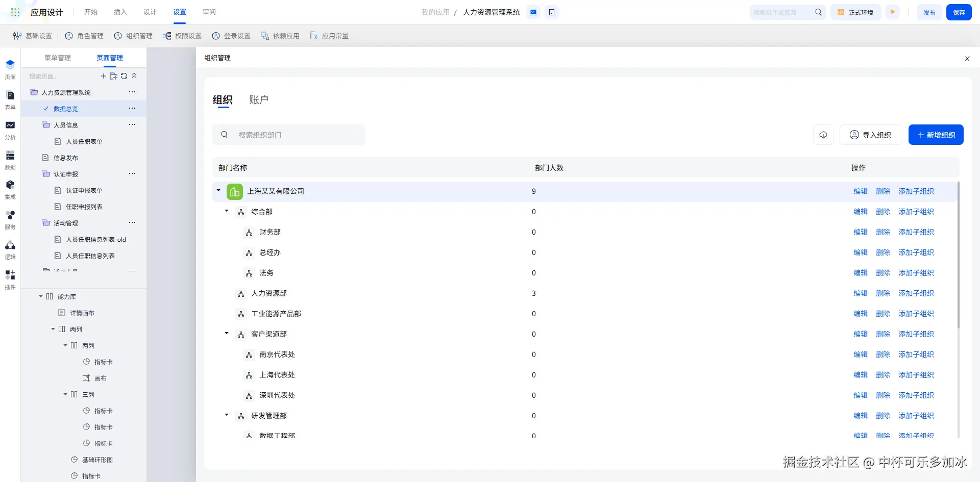
Task: Collapse the 研发管理部 department row
Action: (227, 415)
